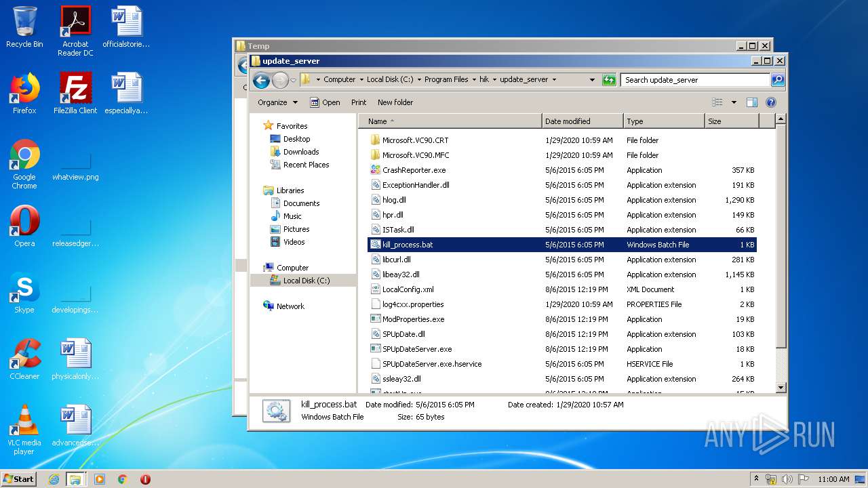Go back using the Explorer back arrow
868x488 pixels.
261,80
